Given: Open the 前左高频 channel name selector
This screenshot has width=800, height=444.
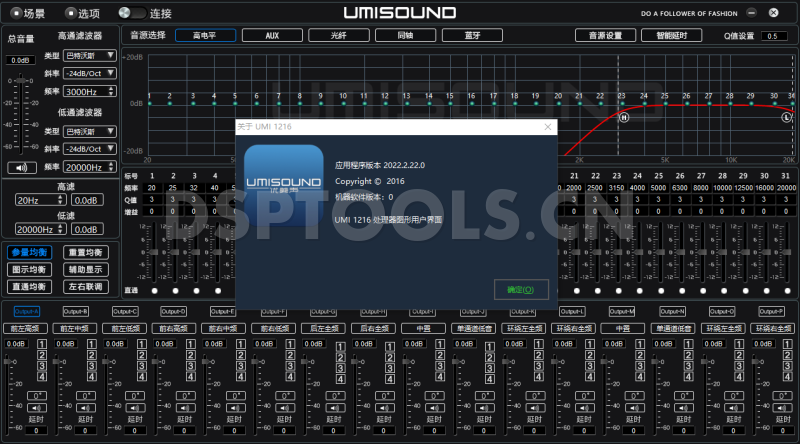Looking at the screenshot, I should click(x=25, y=328).
